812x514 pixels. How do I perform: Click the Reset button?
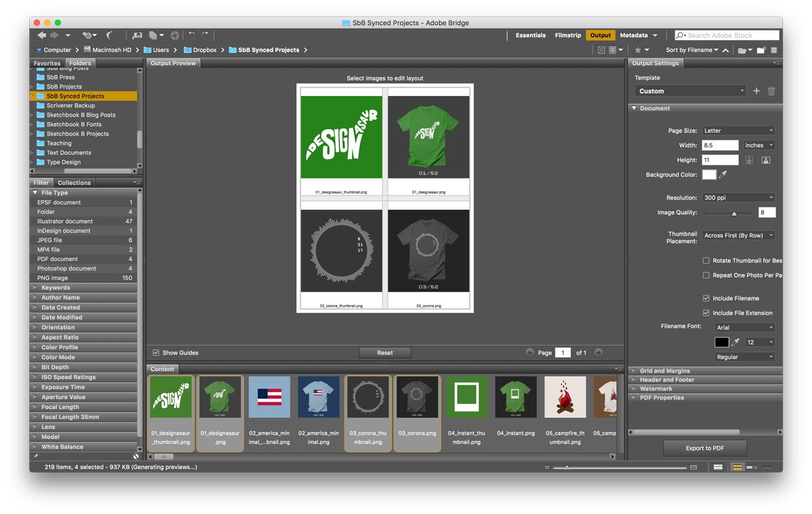coord(385,352)
